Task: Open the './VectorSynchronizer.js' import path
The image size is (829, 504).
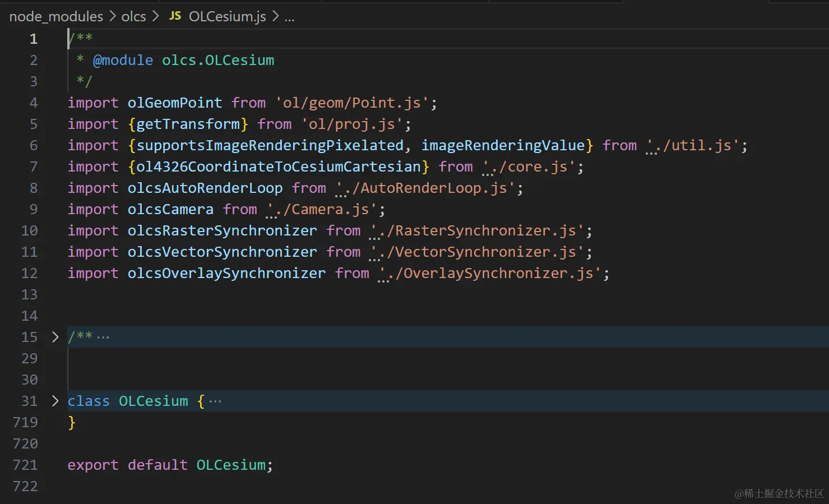Action: coord(477,252)
